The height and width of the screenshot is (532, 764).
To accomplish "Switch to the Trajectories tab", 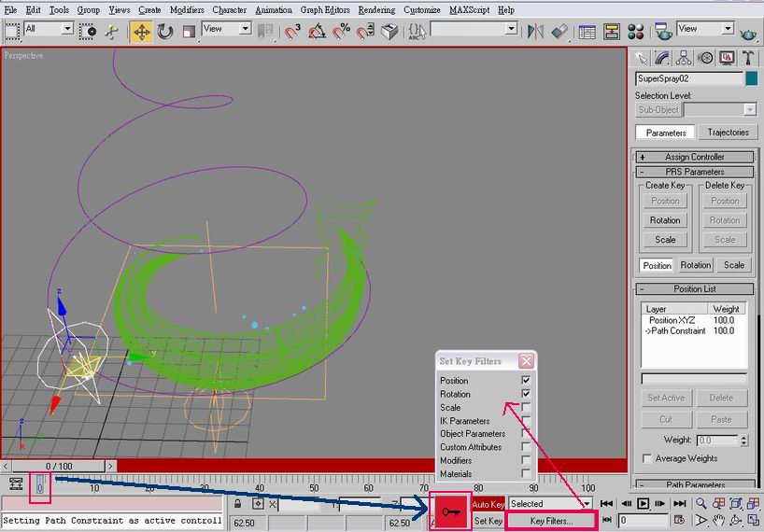I will tap(728, 133).
